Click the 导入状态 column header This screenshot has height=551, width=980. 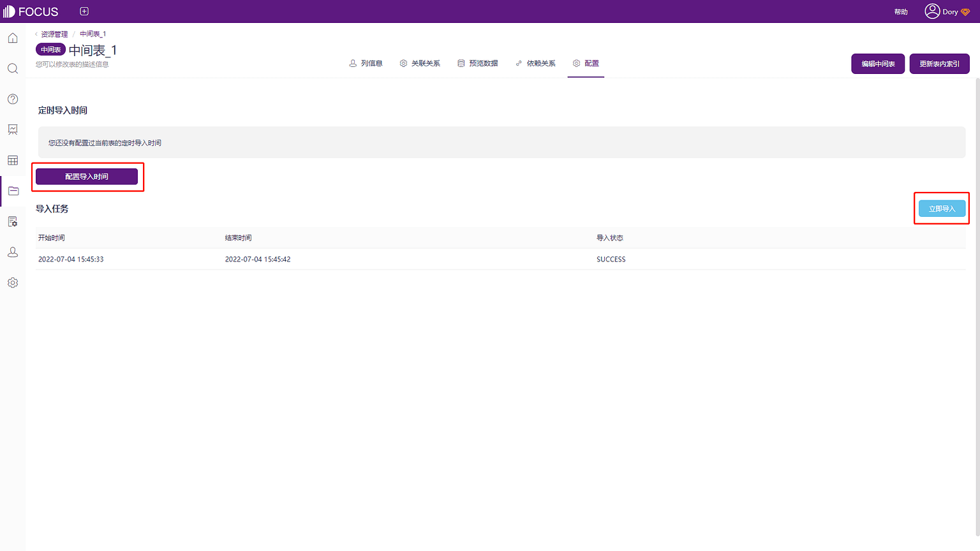pyautogui.click(x=609, y=238)
